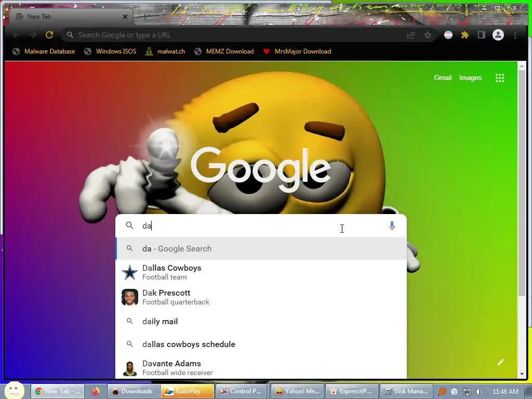Select the New Tab browser tab

(x=71, y=17)
